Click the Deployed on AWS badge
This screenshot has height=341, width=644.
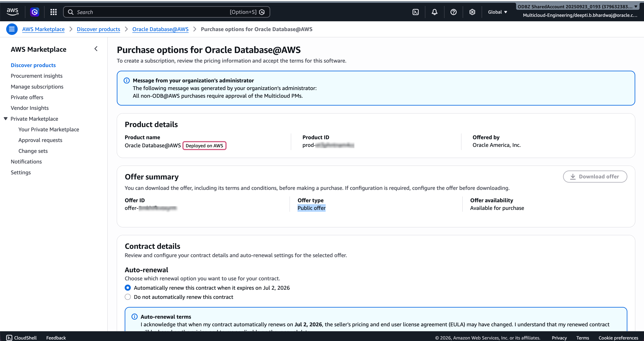(x=204, y=146)
